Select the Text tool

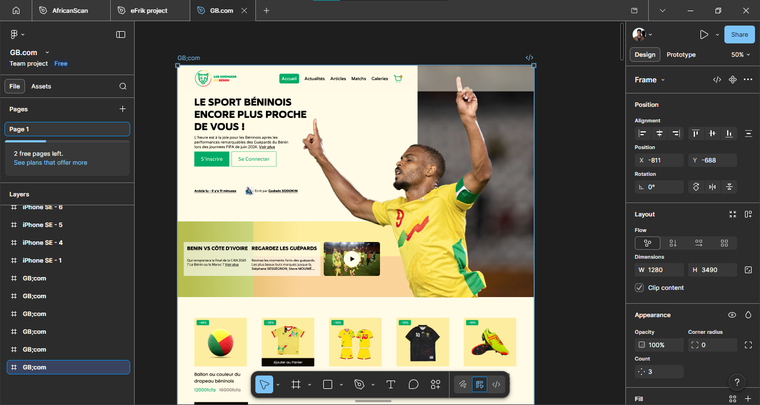coord(390,385)
